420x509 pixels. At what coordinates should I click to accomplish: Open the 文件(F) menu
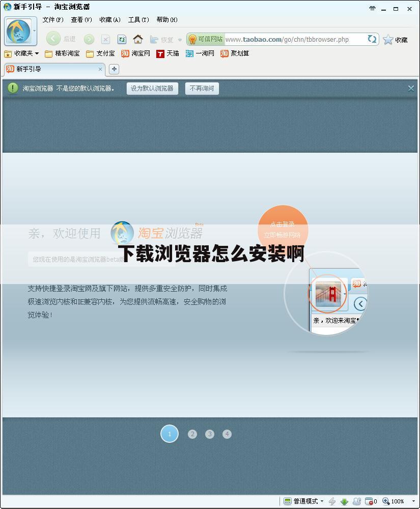[x=53, y=20]
